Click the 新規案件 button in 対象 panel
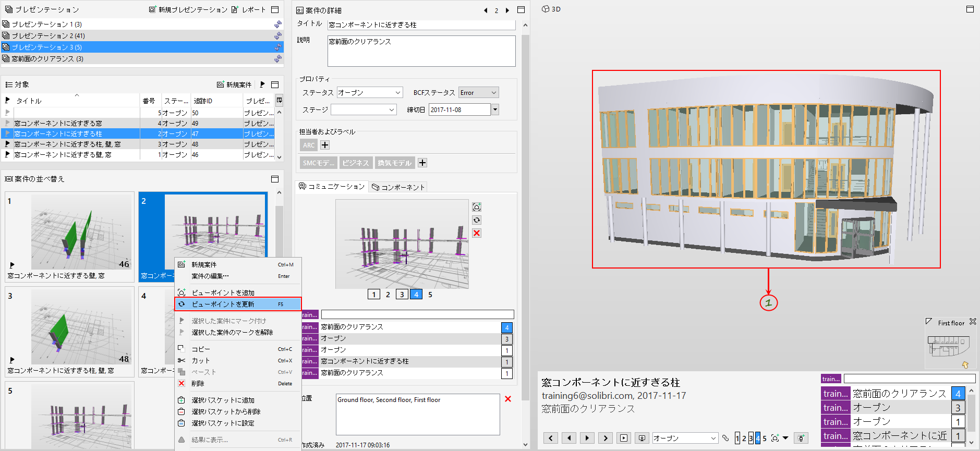Image resolution: width=980 pixels, height=451 pixels. tap(234, 84)
